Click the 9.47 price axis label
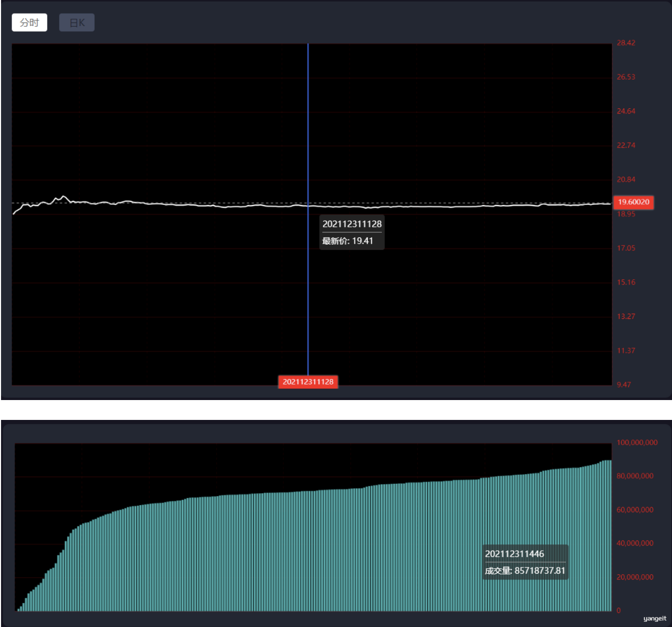Viewport: 672px width, 627px height. click(623, 384)
